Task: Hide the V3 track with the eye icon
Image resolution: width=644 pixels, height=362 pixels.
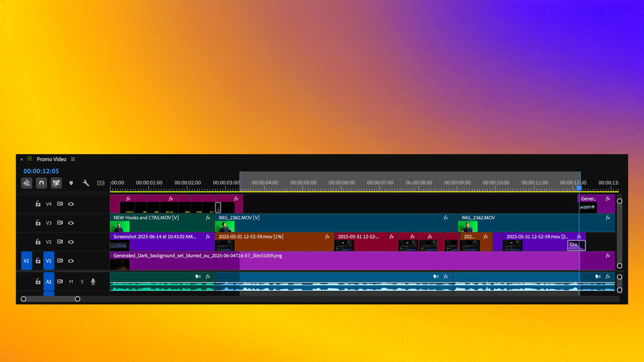Action: pos(71,223)
